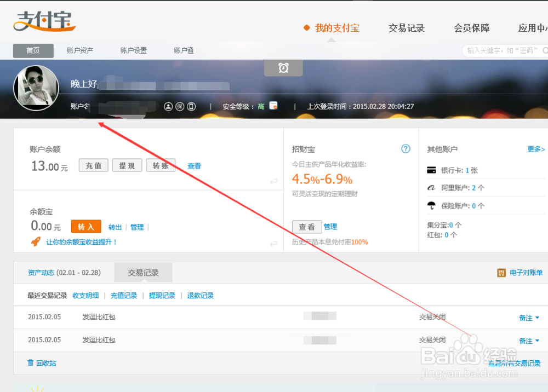Click the insurance umbrella icon
The height and width of the screenshot is (392, 548).
pyautogui.click(x=432, y=206)
